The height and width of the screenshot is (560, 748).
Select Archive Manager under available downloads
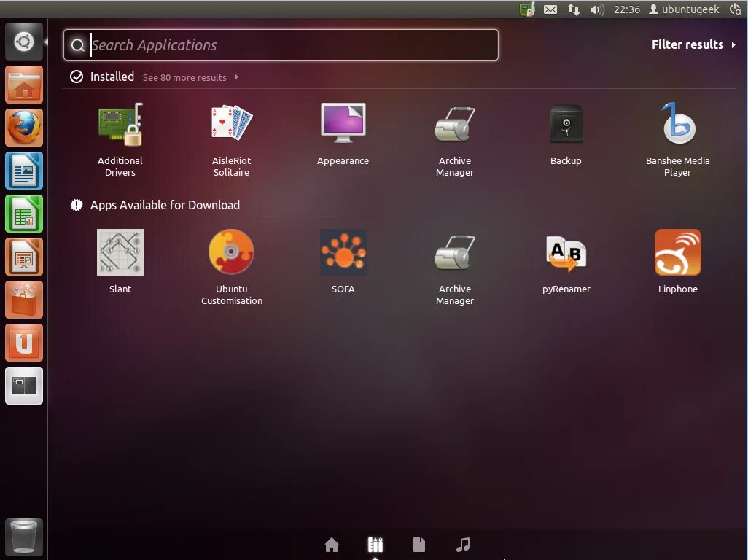(455, 268)
